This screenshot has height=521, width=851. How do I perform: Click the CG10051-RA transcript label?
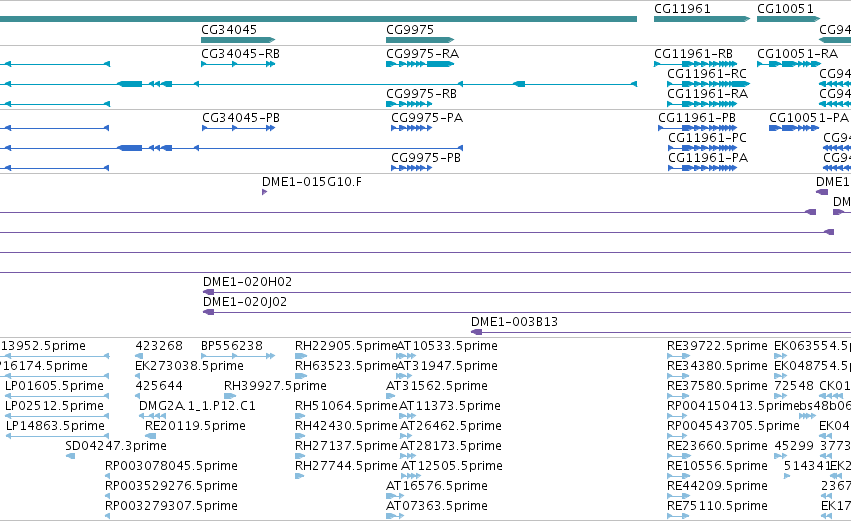[x=797, y=54]
